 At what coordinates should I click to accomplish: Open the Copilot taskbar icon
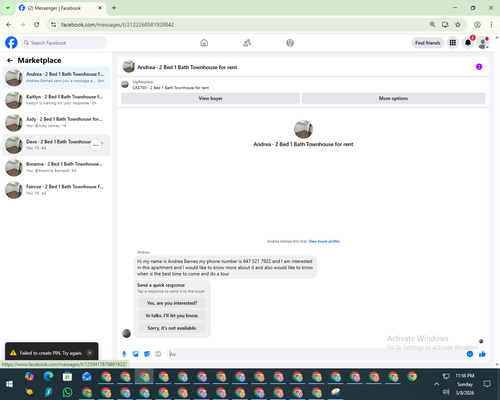click(29, 376)
